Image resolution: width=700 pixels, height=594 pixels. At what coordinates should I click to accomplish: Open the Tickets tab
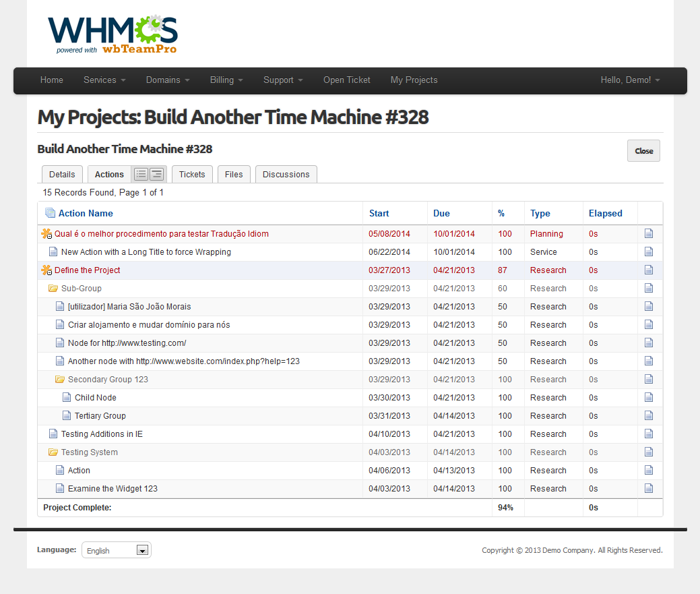(192, 174)
